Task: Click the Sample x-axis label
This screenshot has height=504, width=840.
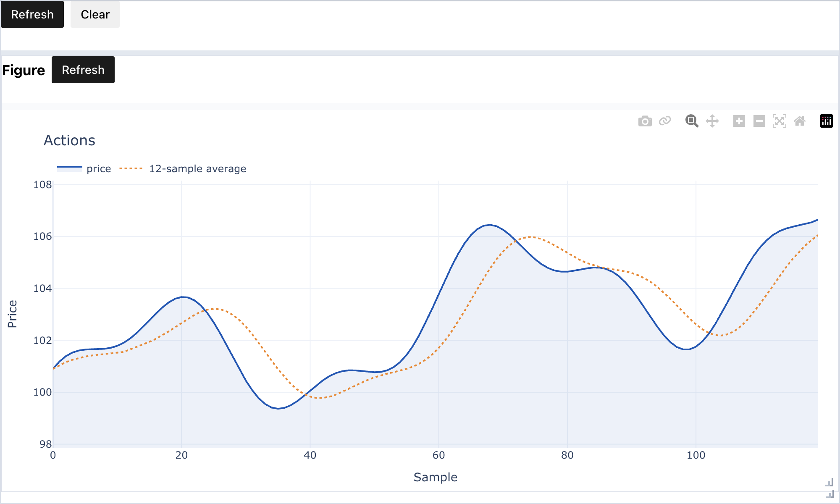Action: 436,477
